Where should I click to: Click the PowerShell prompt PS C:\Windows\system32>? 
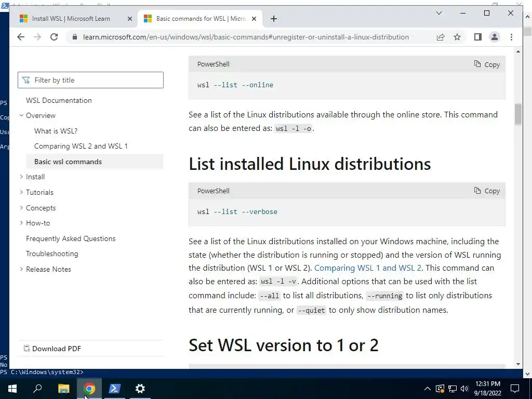coord(42,372)
